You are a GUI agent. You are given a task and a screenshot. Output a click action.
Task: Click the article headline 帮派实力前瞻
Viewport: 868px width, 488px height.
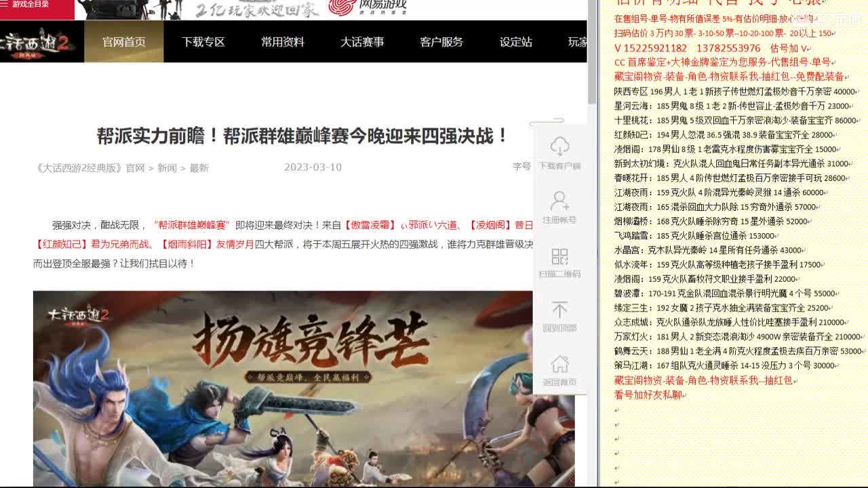[302, 136]
